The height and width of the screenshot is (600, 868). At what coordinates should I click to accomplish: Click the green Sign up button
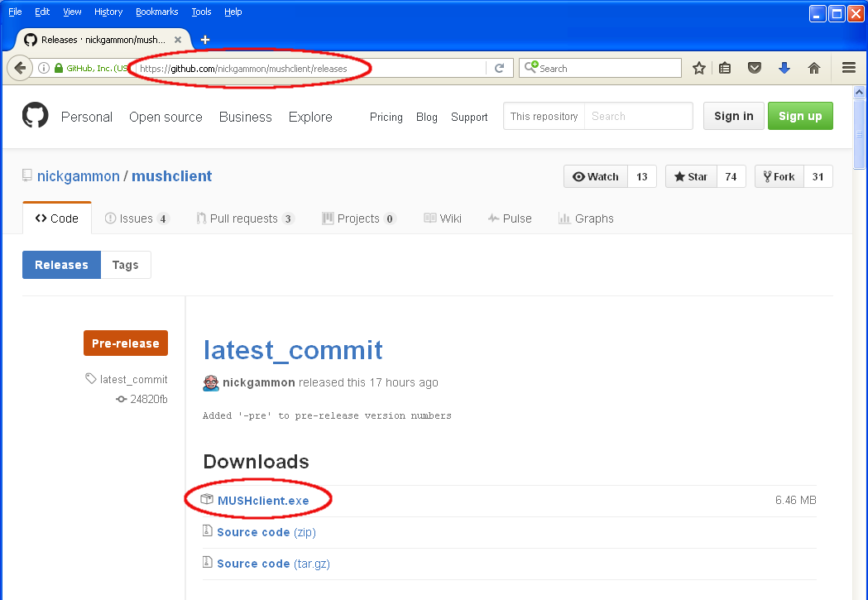[800, 116]
